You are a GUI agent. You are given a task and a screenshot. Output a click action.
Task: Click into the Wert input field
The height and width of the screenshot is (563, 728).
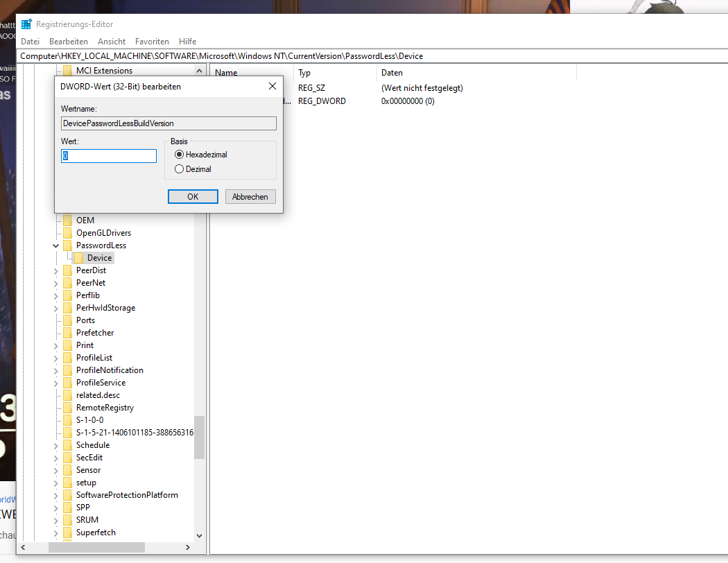point(109,156)
